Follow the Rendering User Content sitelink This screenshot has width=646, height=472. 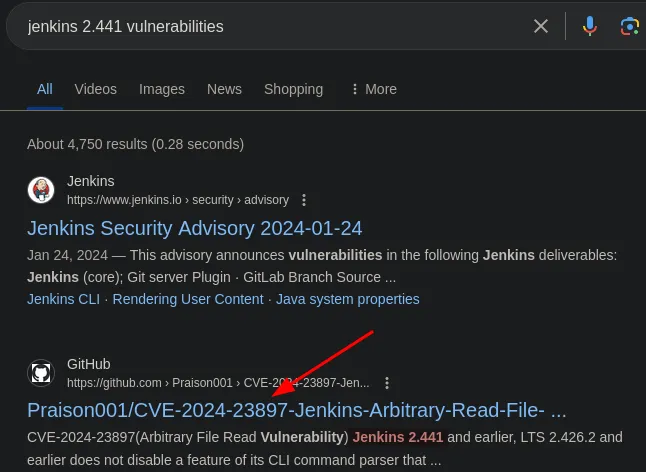(x=188, y=299)
